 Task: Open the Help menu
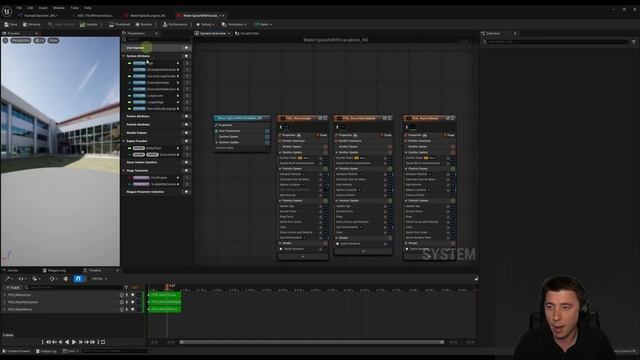(x=88, y=8)
